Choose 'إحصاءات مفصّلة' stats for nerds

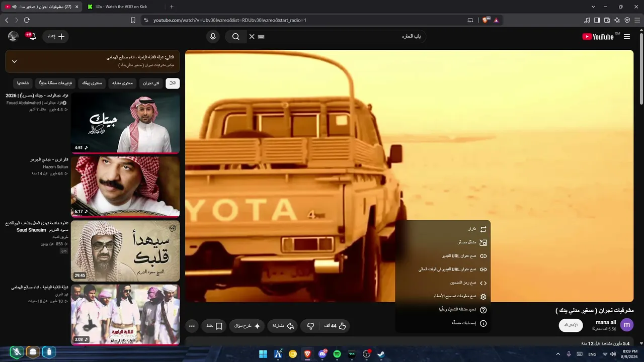tap(443, 323)
